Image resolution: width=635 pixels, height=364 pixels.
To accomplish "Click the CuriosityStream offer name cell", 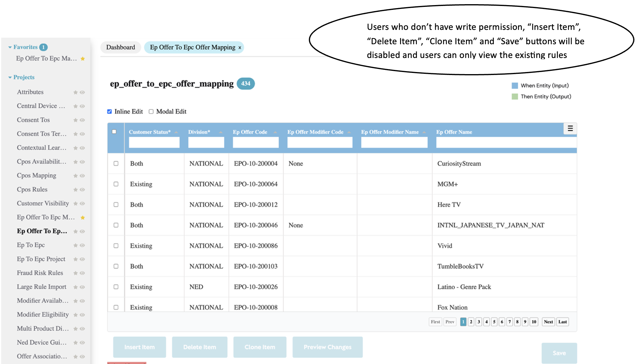I will point(504,163).
